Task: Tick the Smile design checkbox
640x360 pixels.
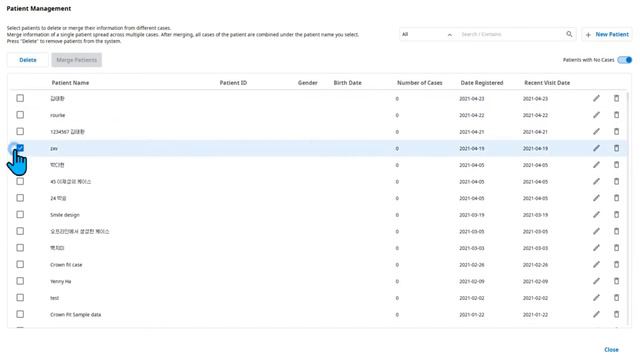Action: (20, 214)
